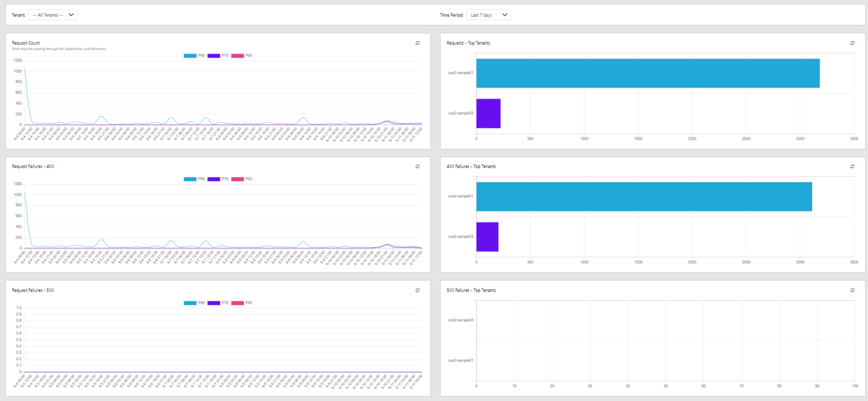Toggle P50 series in Request Failures 5XX legend
Viewport: 868px width, 401px height.
242,303
